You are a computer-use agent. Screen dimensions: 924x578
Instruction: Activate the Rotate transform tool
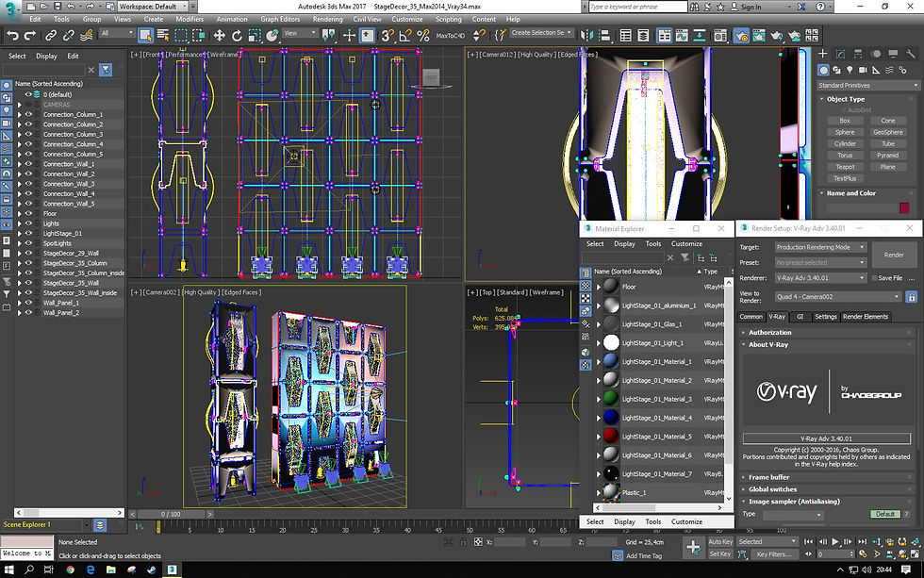pos(237,35)
